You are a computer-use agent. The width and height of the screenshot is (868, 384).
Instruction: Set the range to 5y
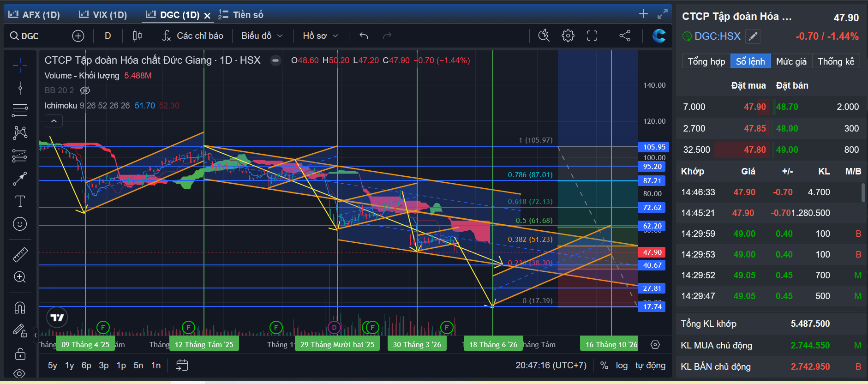tap(53, 366)
